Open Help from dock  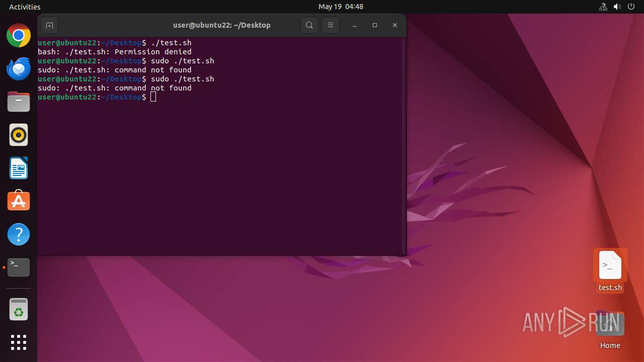19,234
